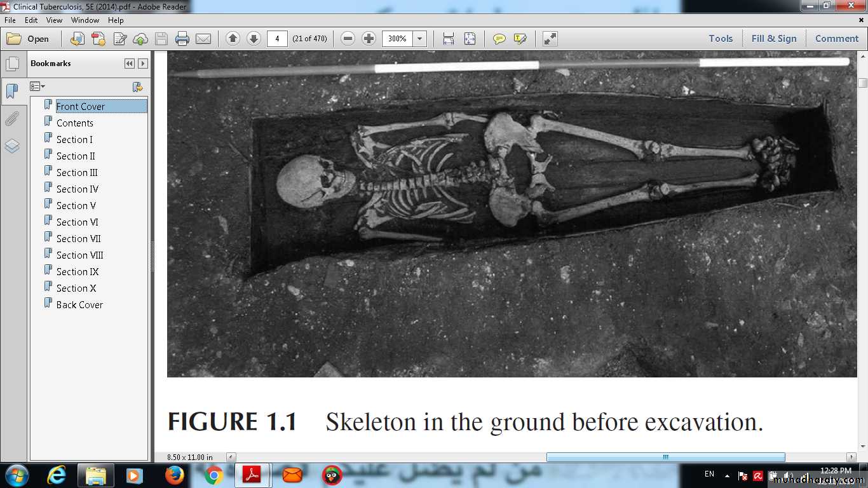Viewport: 868px width, 488px height.
Task: Toggle the Layers navigation panel
Action: (x=12, y=146)
